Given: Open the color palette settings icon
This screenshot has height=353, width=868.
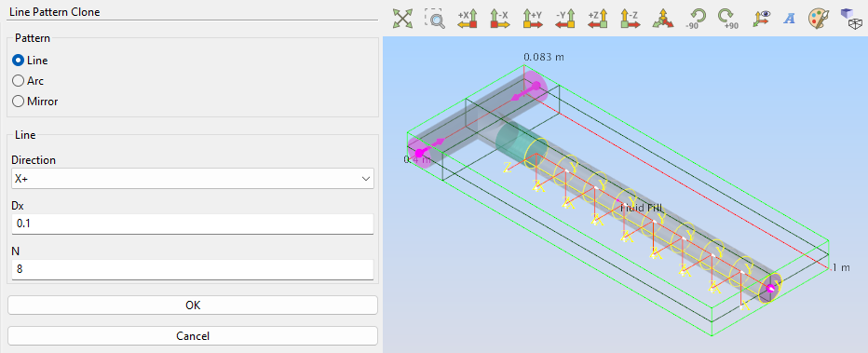Looking at the screenshot, I should coord(818,19).
